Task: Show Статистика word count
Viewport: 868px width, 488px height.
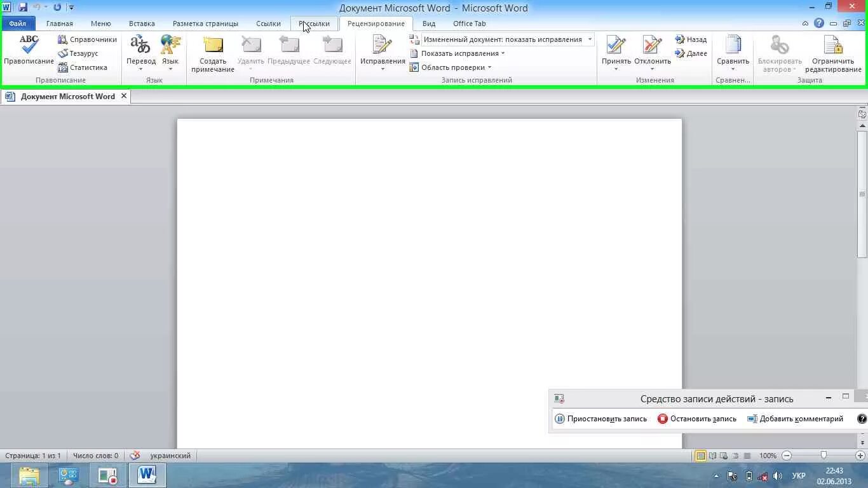Action: (83, 67)
